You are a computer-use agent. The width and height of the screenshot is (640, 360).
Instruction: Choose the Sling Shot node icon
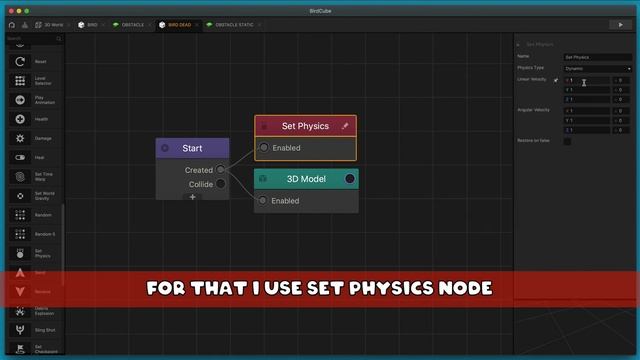point(20,330)
